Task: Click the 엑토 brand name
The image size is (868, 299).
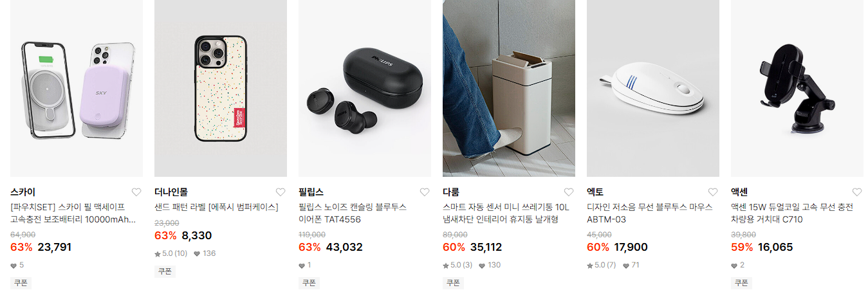Action: point(595,192)
